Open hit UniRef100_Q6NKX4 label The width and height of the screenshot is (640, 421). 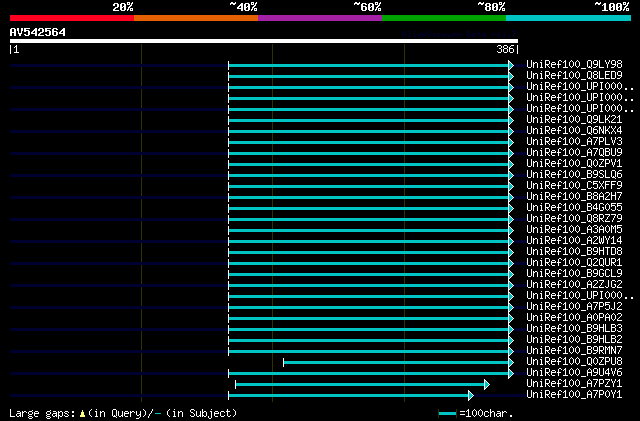pos(574,130)
